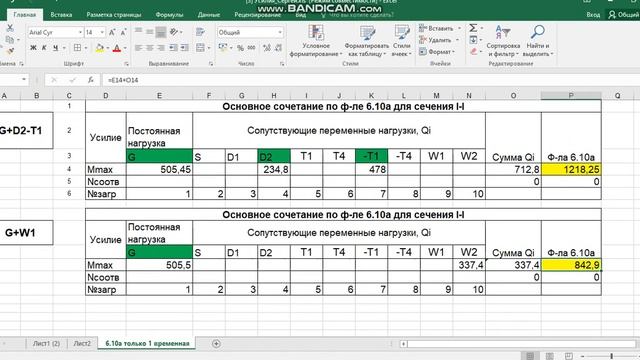Click the Wrap Text icon

[x=200, y=31]
